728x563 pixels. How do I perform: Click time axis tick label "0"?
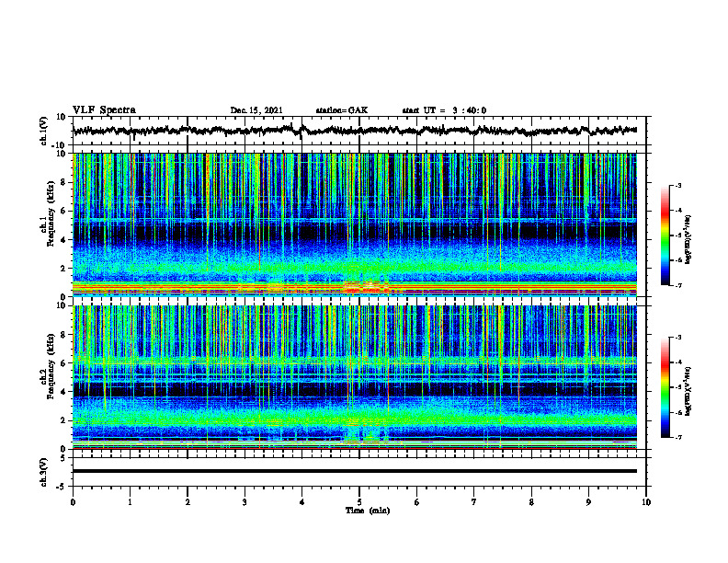pyautogui.click(x=73, y=502)
